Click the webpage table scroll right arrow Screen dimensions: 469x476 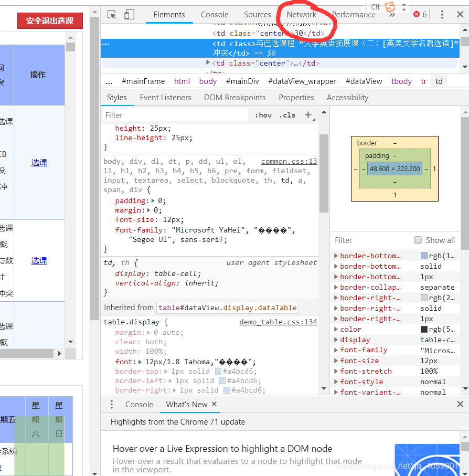tap(59, 353)
